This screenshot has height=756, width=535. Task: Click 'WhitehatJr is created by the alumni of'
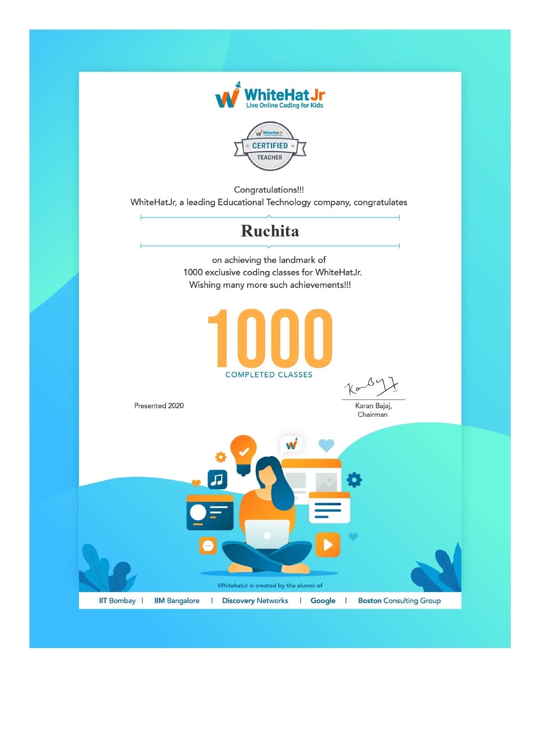pyautogui.click(x=270, y=586)
